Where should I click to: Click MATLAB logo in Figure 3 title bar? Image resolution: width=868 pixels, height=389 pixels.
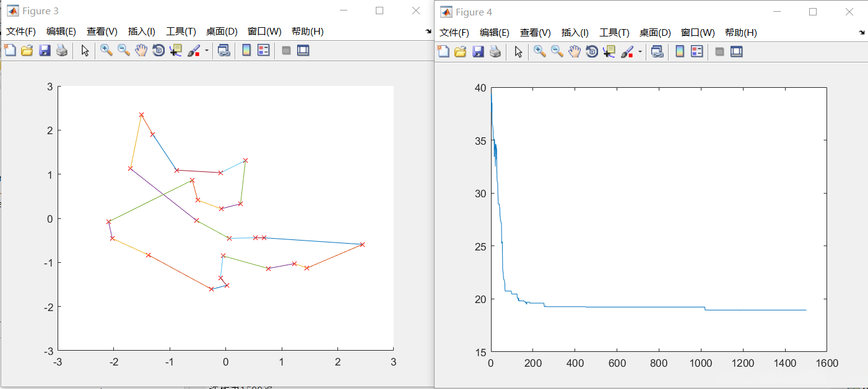pos(12,11)
